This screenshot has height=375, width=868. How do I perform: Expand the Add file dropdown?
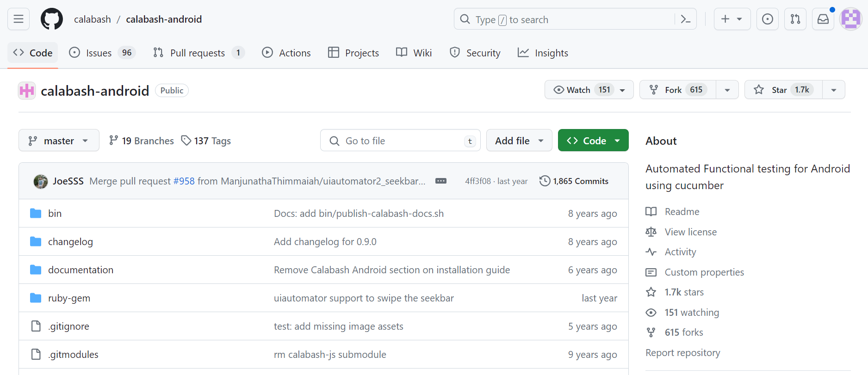coord(519,141)
